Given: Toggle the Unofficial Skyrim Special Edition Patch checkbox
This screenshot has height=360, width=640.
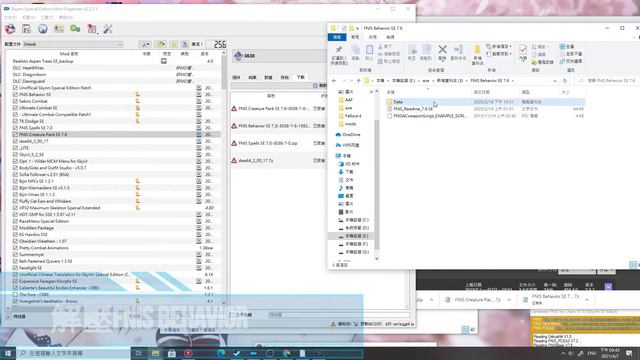Looking at the screenshot, I should [x=15, y=88].
